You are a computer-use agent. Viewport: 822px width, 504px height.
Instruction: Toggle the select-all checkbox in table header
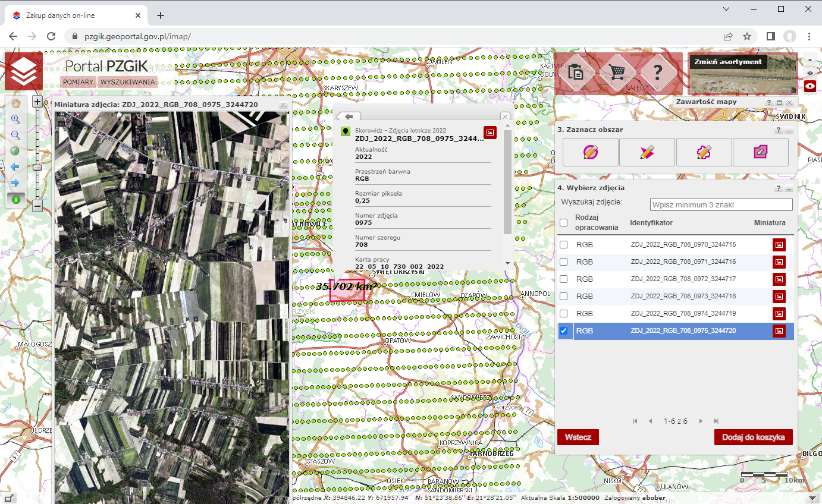click(x=563, y=222)
